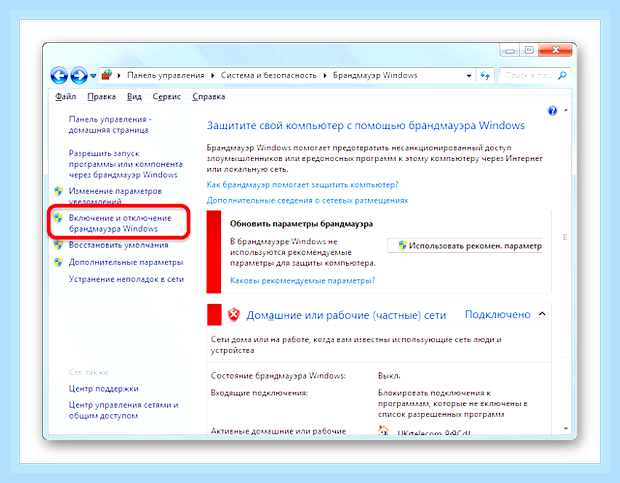Click 'Брандмауэр Windows' breadcrumb
This screenshot has width=620, height=483.
tap(375, 75)
